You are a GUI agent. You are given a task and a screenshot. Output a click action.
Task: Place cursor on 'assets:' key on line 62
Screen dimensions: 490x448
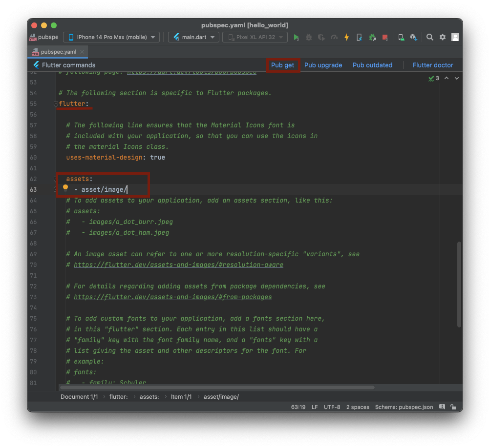click(79, 179)
